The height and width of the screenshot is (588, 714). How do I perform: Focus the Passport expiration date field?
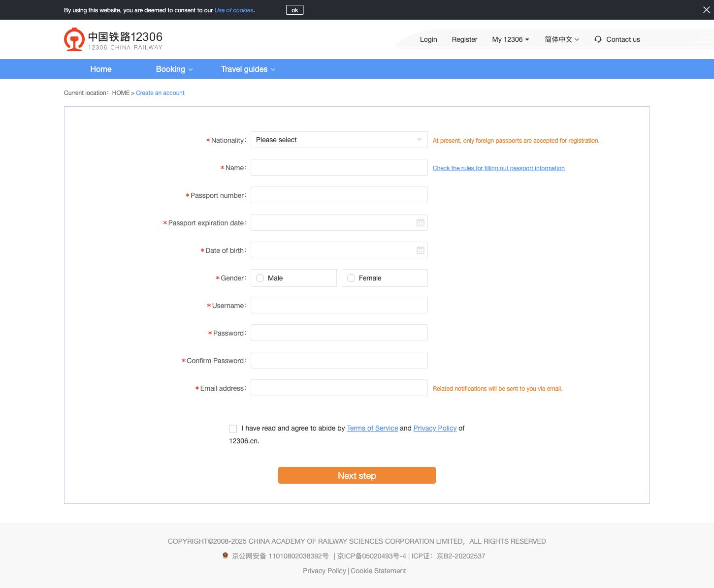[x=339, y=222]
